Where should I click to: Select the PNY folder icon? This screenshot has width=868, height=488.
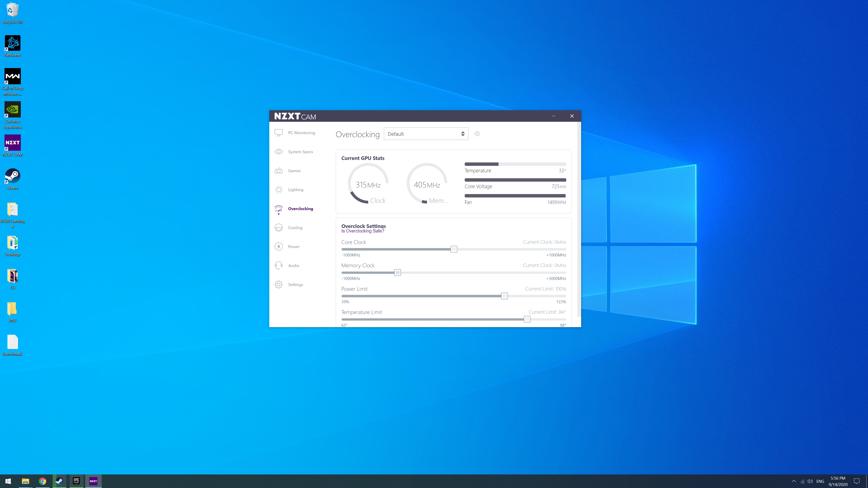(x=12, y=312)
